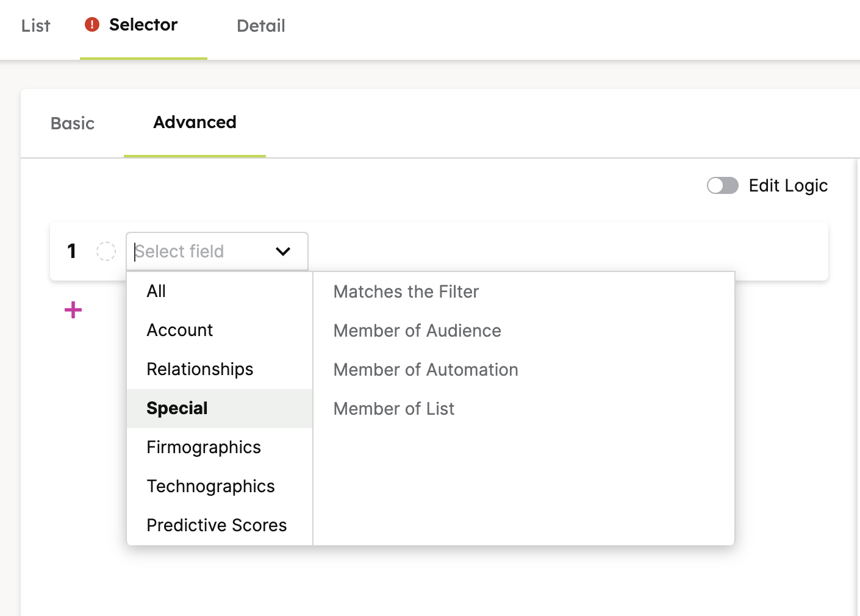
Task: Switch to the Basic sub-tab
Action: 73,123
